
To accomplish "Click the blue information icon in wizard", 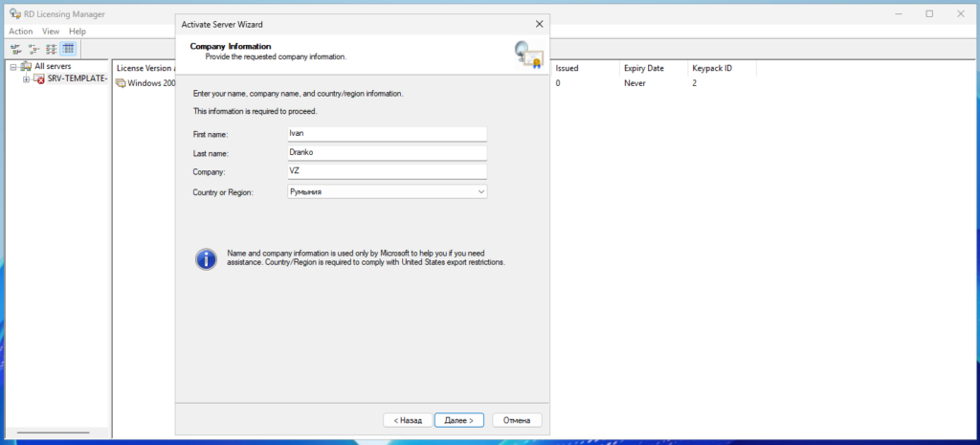I will (207, 258).
